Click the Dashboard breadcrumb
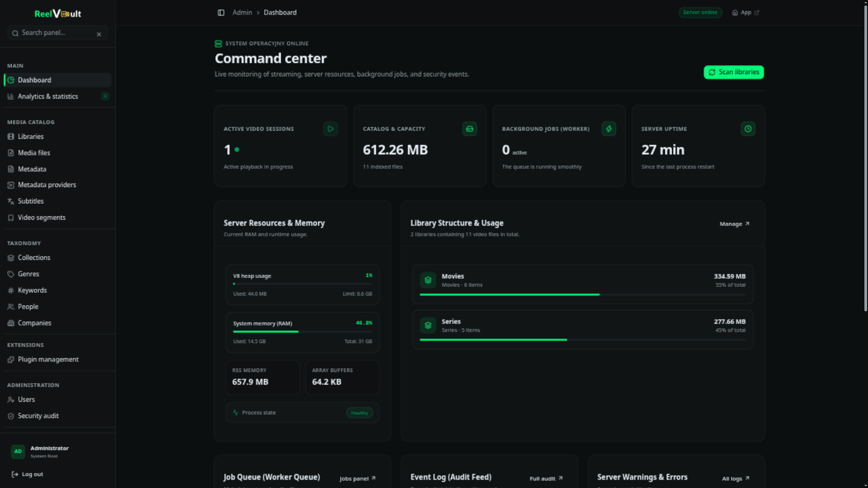This screenshot has height=488, width=868. (280, 13)
